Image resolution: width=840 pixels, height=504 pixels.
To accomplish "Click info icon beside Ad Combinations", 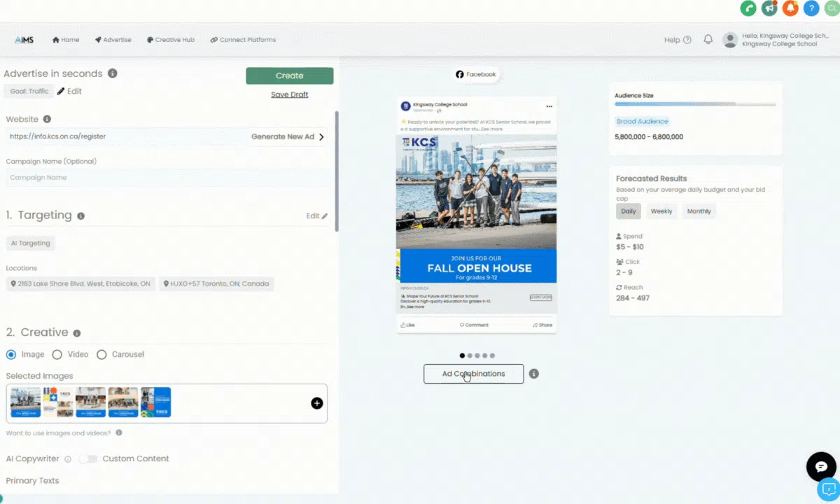I will [x=534, y=374].
